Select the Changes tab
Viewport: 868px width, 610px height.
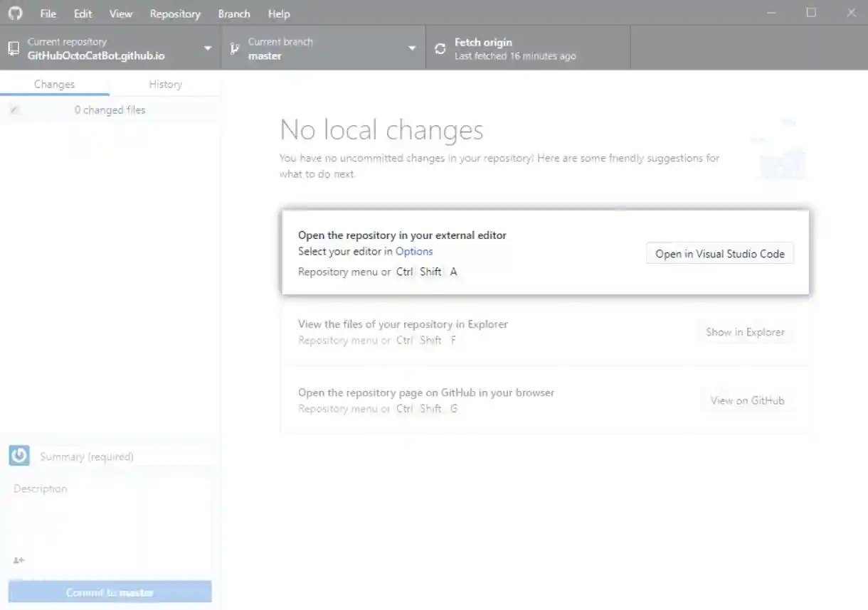point(55,84)
